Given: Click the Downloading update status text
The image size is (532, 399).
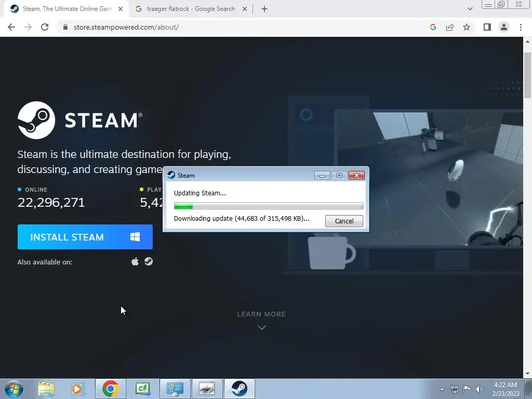Looking at the screenshot, I should [242, 219].
